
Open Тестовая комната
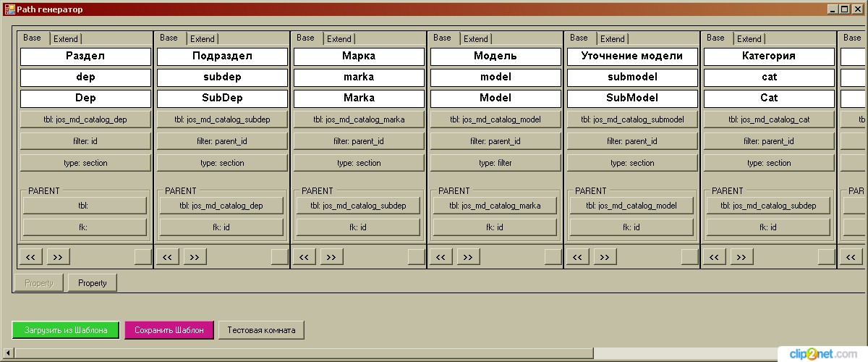[x=261, y=330]
